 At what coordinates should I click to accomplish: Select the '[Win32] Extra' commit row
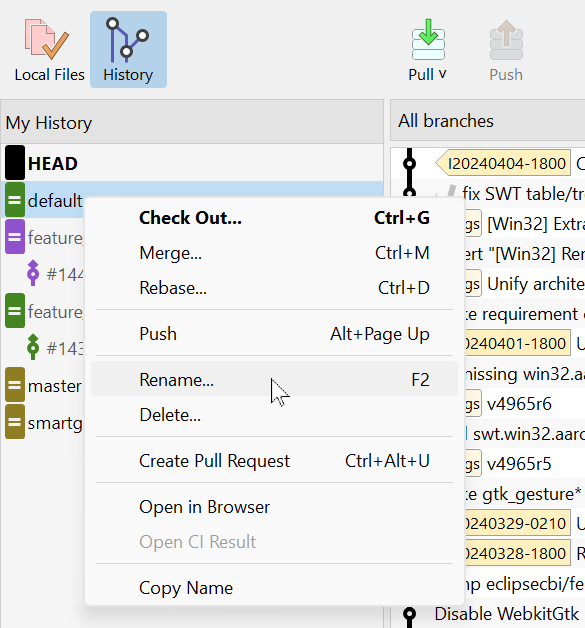click(536, 224)
